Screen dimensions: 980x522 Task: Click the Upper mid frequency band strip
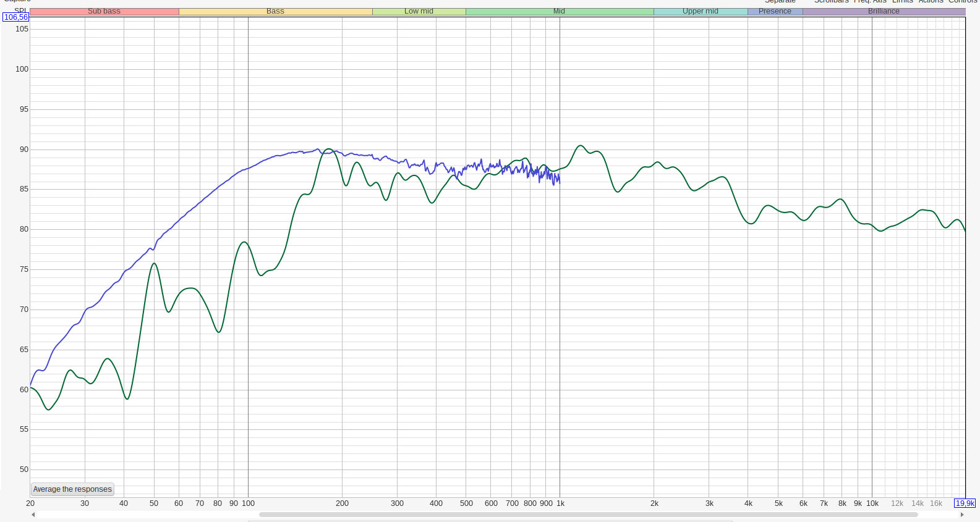(x=701, y=11)
